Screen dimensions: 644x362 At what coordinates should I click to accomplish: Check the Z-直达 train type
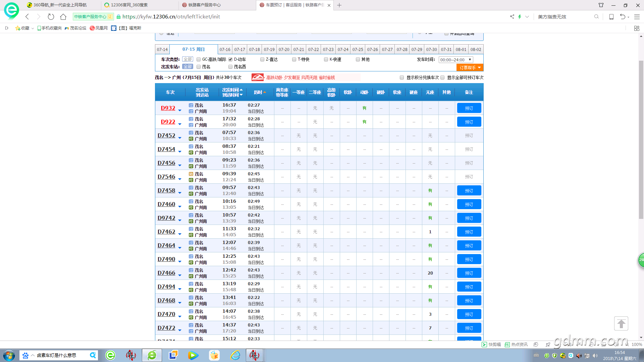262,59
